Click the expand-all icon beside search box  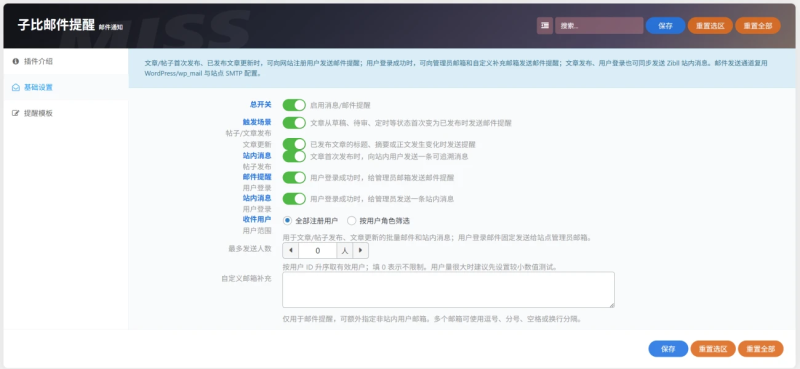tap(545, 26)
